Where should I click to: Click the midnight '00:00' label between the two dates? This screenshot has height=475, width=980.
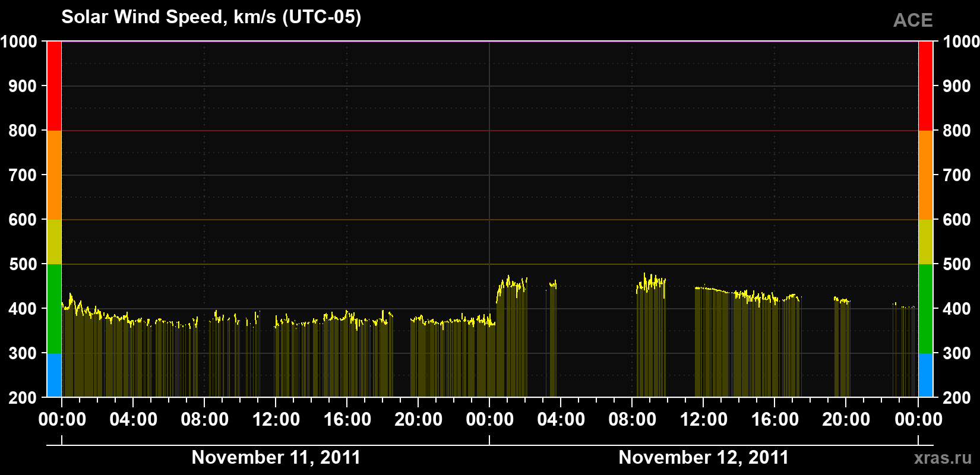490,420
